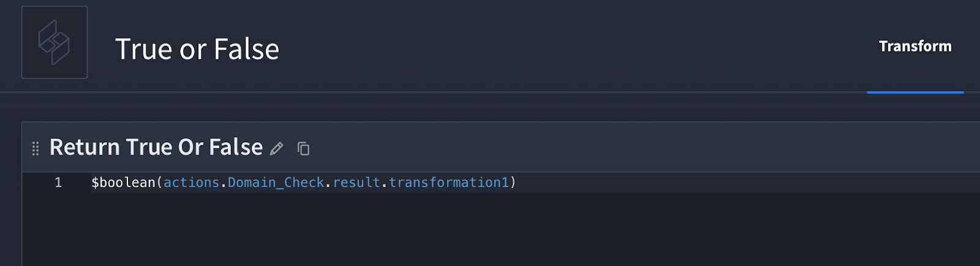Place cursor after the closing parenthesis
The height and width of the screenshot is (266, 980).
coord(517,183)
